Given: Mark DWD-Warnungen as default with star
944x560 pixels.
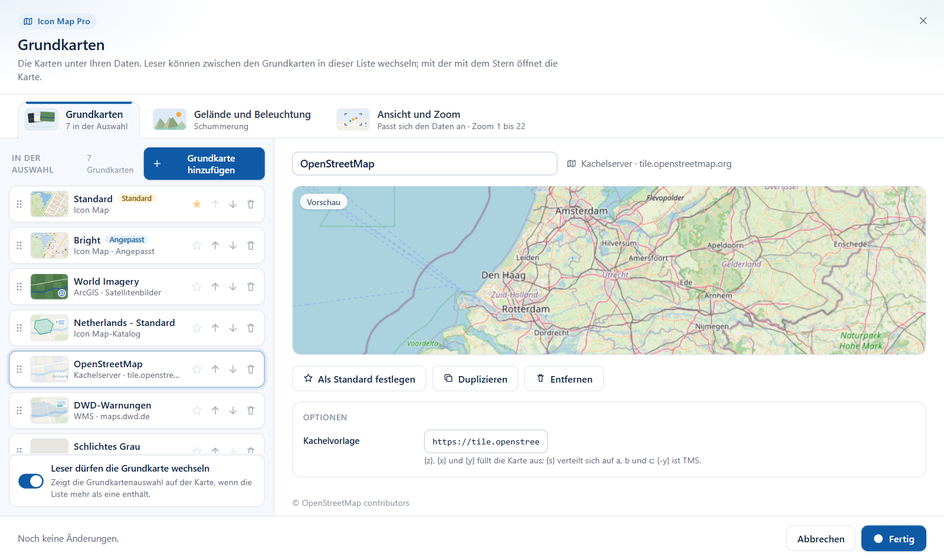Looking at the screenshot, I should pyautogui.click(x=197, y=410).
